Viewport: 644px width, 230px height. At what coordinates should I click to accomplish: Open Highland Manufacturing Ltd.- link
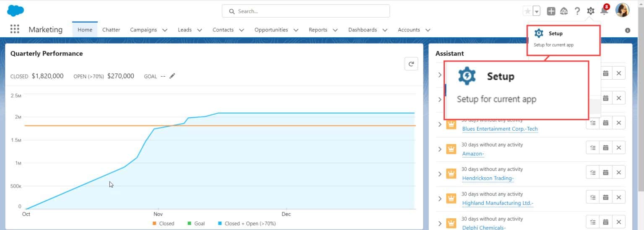point(497,203)
